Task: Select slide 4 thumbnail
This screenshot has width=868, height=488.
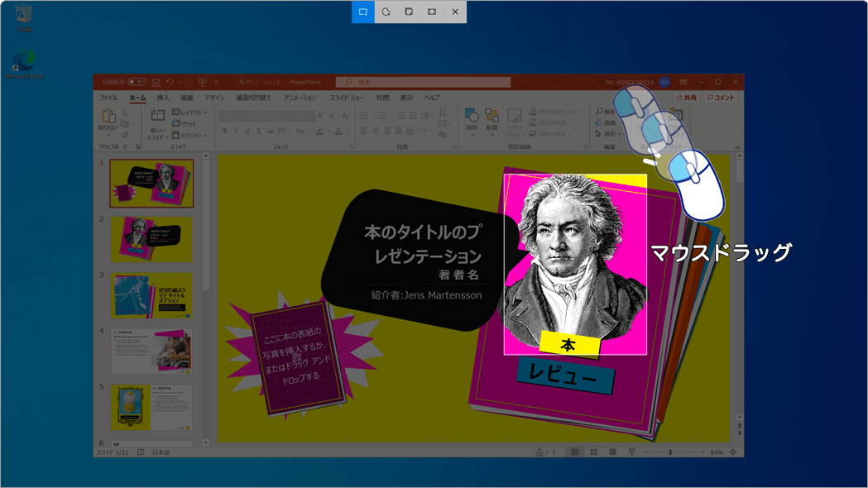Action: (x=151, y=352)
